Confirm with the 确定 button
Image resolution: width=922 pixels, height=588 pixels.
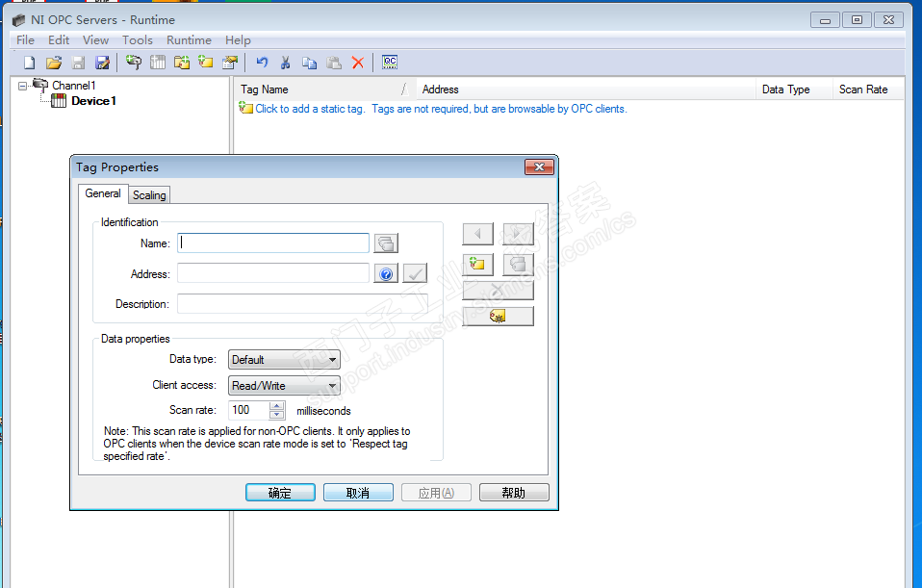[280, 493]
